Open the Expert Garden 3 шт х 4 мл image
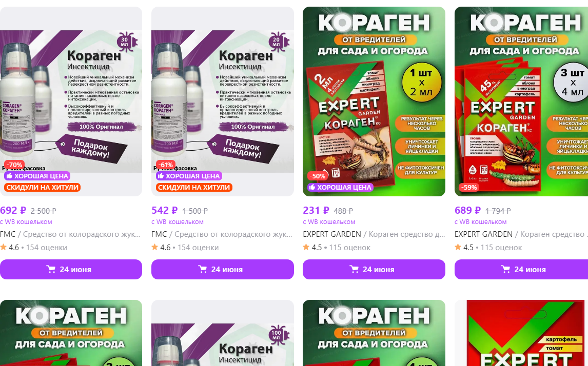Image resolution: width=588 pixels, height=366 pixels. click(521, 101)
